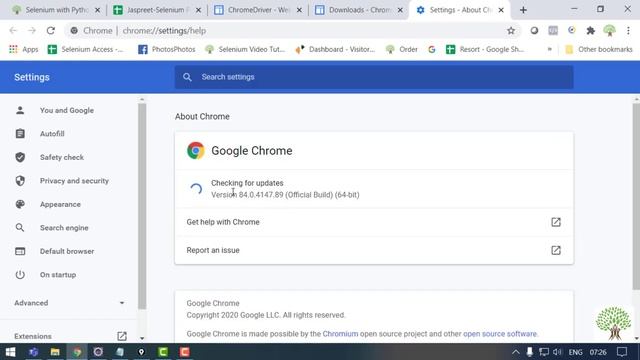Screen dimensions: 640x360
Task: Click the shield check icon beside Safety check
Action: [x=20, y=157]
